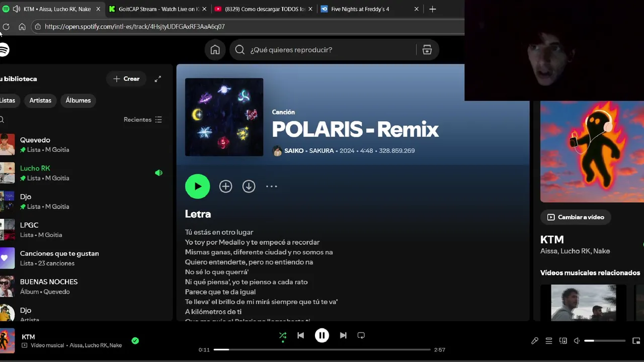
Task: Close the KTM Spotify browser tab
Action: click(98, 9)
